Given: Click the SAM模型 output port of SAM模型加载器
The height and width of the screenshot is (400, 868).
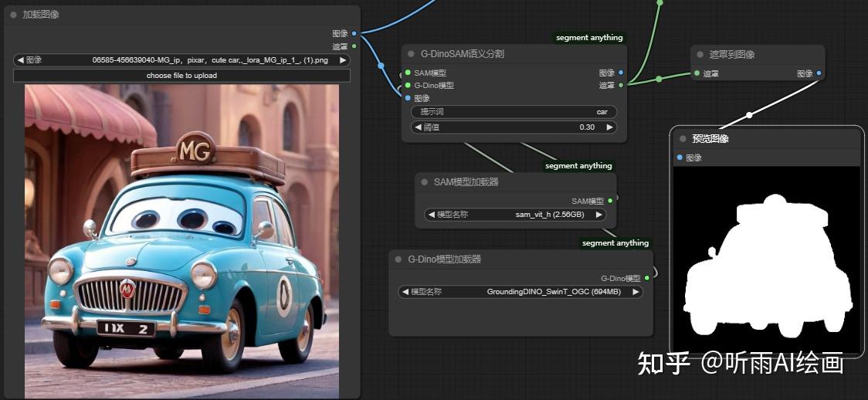Looking at the screenshot, I should click(610, 201).
